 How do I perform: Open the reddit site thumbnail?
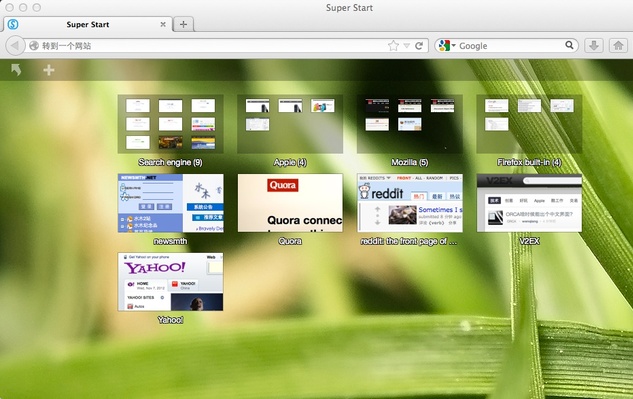pyautogui.click(x=410, y=203)
